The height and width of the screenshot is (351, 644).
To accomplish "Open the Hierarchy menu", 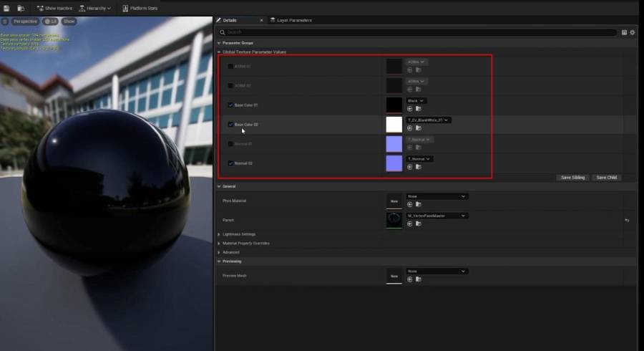I will (x=95, y=8).
